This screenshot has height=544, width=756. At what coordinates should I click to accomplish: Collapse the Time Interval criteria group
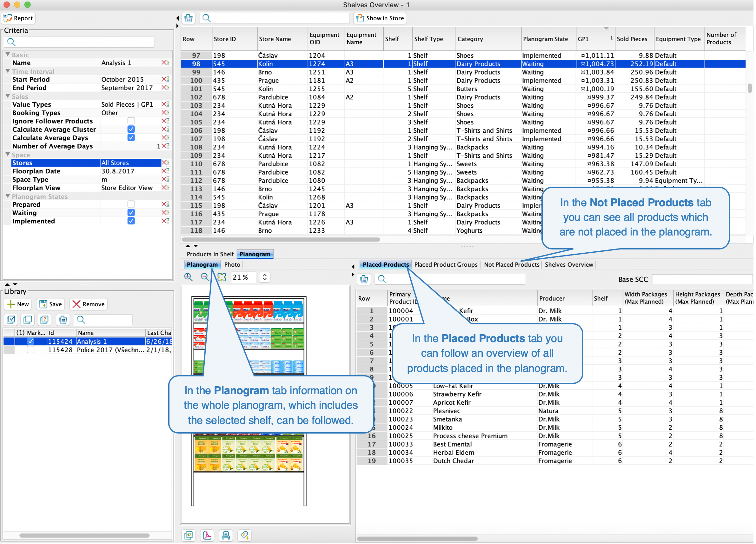click(x=8, y=71)
